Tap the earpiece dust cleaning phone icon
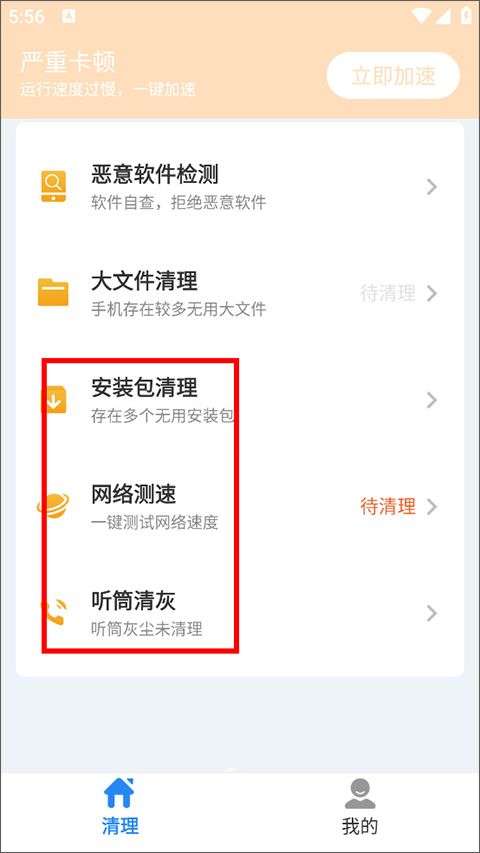This screenshot has height=853, width=480. pos(54,611)
